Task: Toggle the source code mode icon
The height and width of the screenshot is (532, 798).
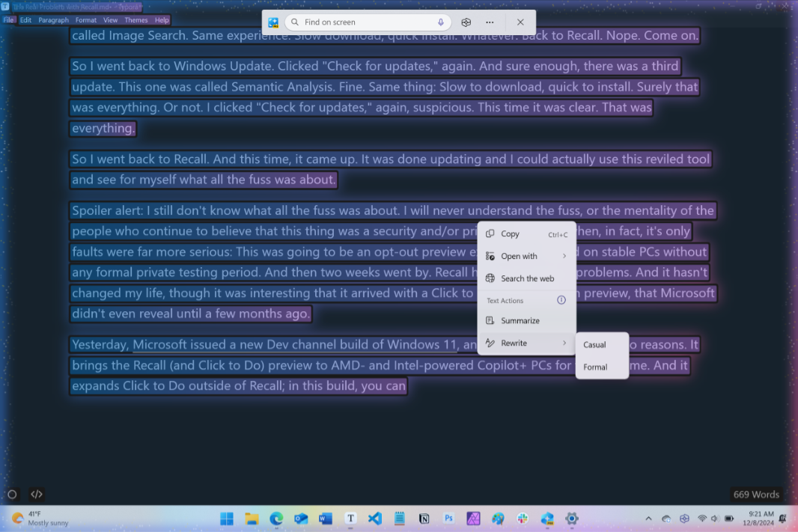Action: pos(36,494)
